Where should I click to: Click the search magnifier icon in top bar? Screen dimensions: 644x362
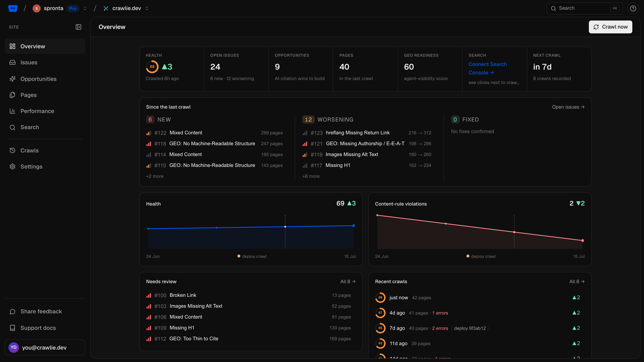pos(553,8)
